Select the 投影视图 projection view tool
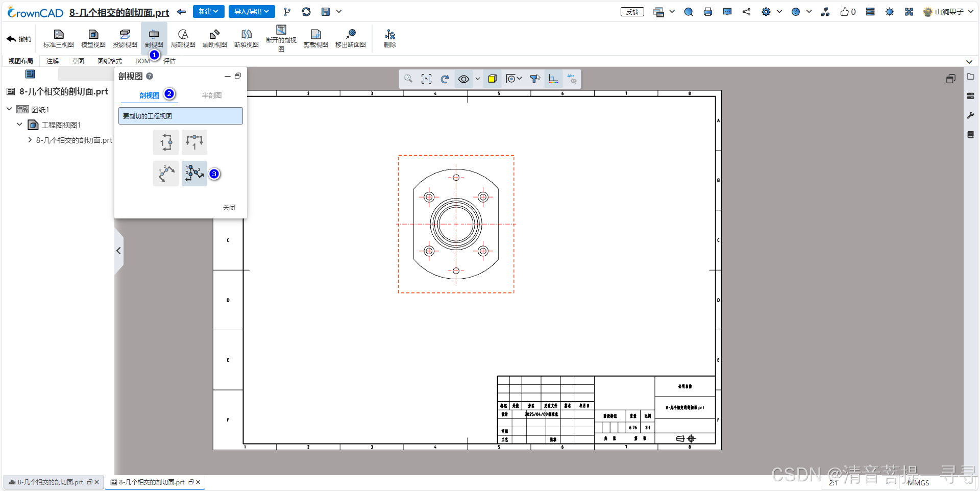Viewport: 980px width, 491px height. point(125,38)
